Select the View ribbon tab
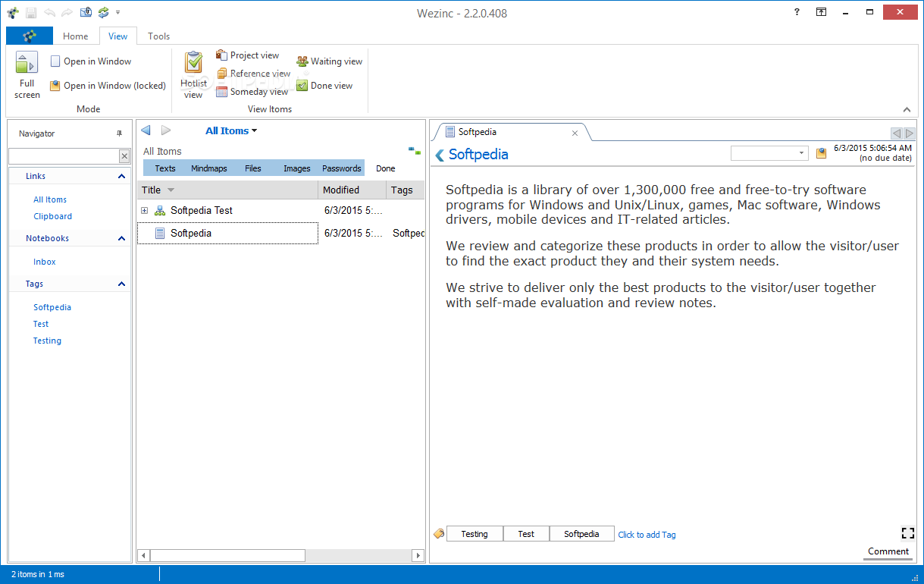The image size is (924, 584). point(117,36)
